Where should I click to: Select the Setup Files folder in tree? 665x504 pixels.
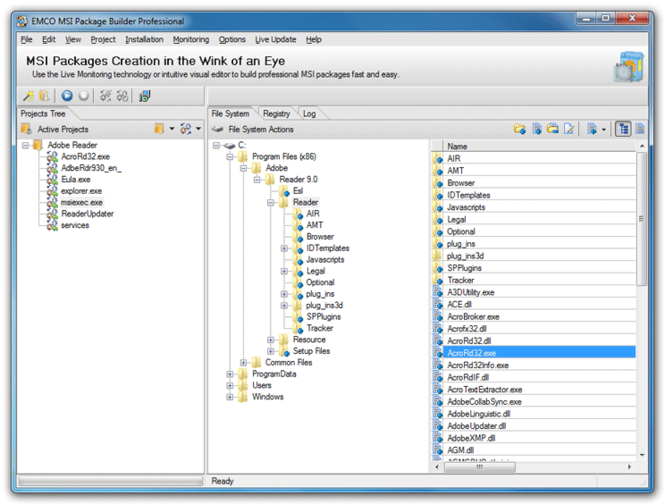(311, 351)
